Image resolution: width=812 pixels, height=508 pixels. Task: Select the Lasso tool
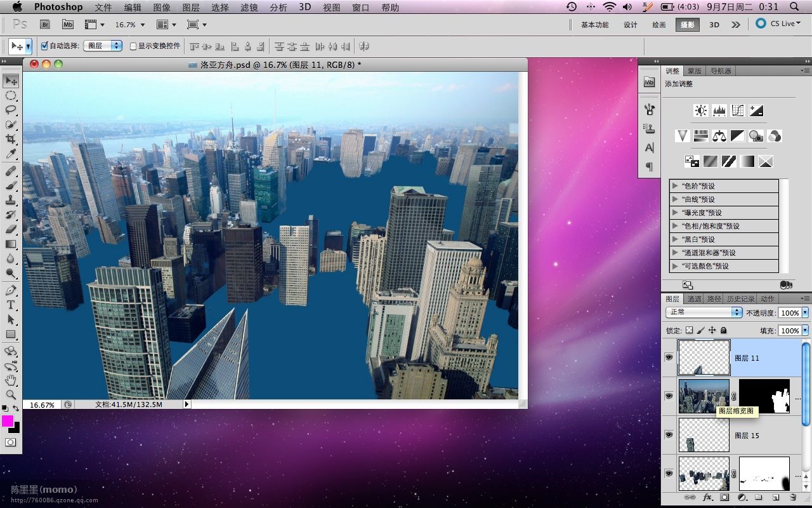point(11,110)
